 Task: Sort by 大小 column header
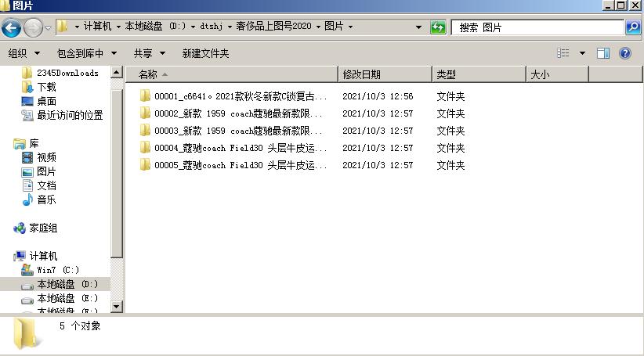[558, 74]
